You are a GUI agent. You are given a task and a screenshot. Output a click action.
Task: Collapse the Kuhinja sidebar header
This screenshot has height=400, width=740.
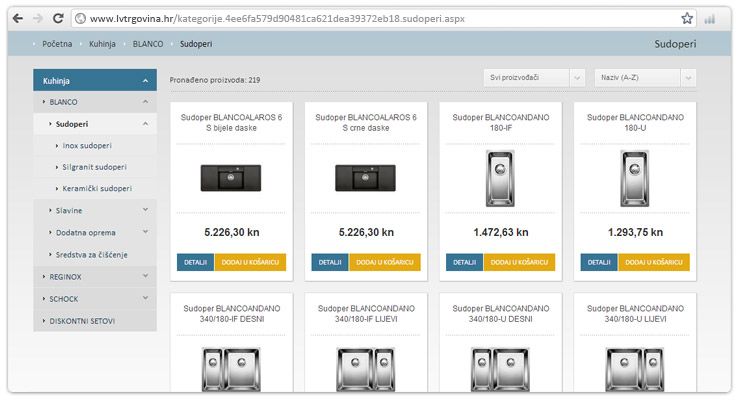95,81
